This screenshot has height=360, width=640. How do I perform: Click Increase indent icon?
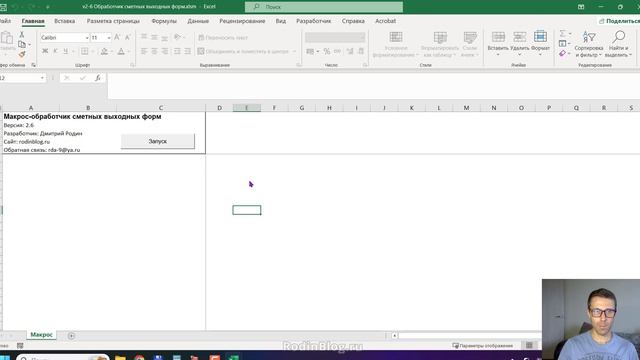[187, 51]
